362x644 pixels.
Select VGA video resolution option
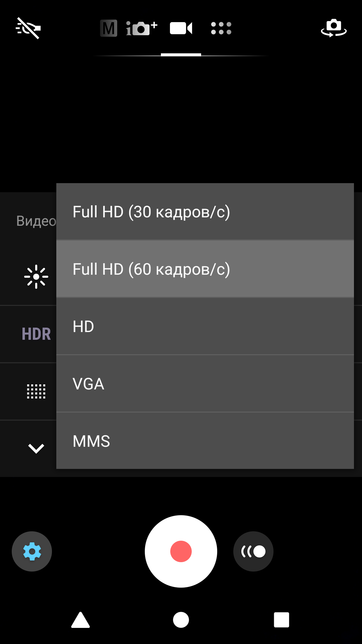coord(204,384)
